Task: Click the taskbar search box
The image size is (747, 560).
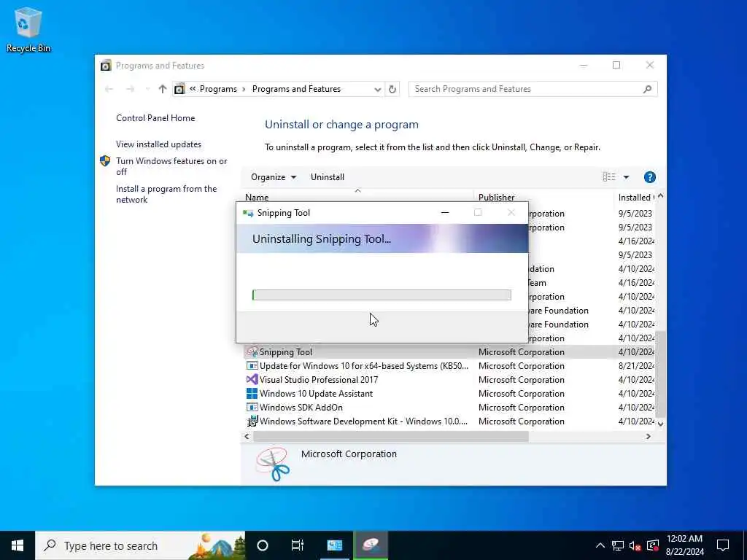Action: 140,545
